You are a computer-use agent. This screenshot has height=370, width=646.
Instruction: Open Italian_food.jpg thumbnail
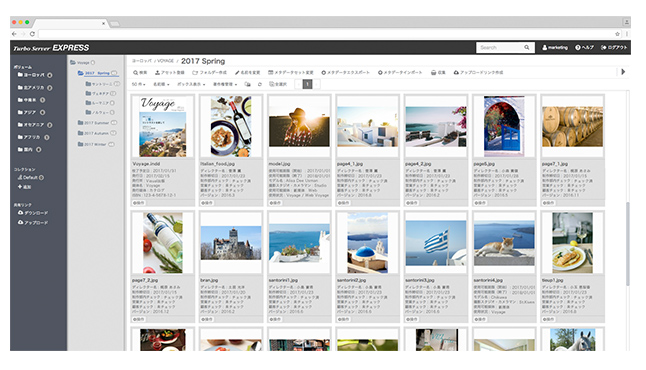pyautogui.click(x=231, y=126)
